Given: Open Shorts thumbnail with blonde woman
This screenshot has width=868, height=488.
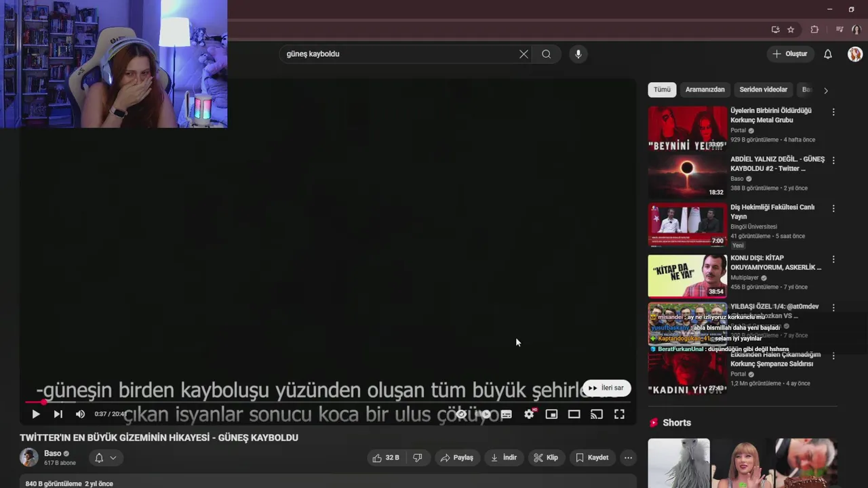Looking at the screenshot, I should [x=743, y=464].
